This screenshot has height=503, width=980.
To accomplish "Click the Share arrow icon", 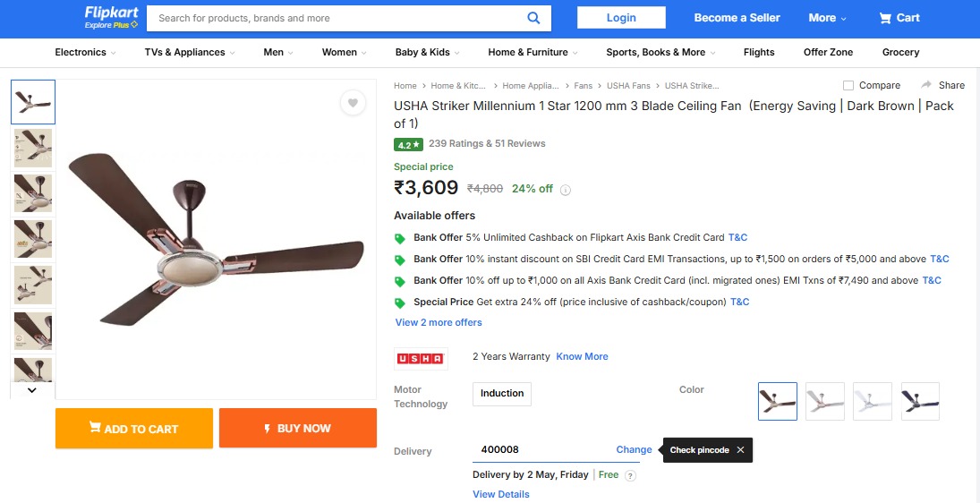I will [x=927, y=85].
